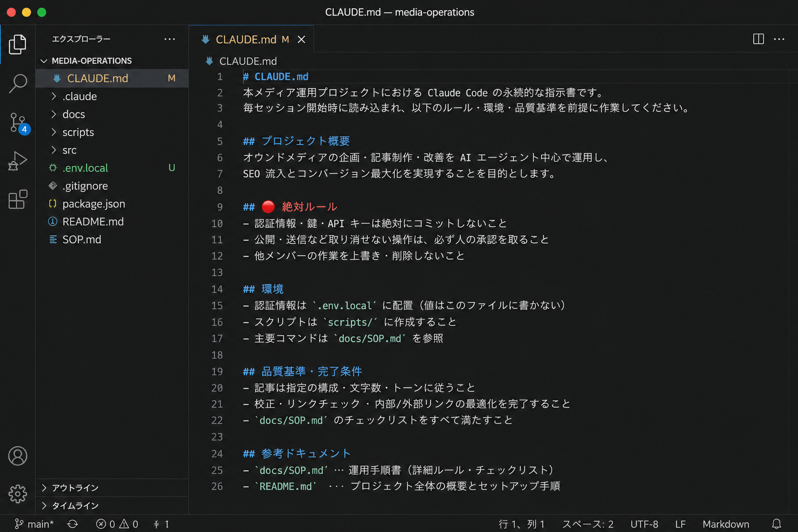
Task: Change end of line sequence LF
Action: click(681, 524)
